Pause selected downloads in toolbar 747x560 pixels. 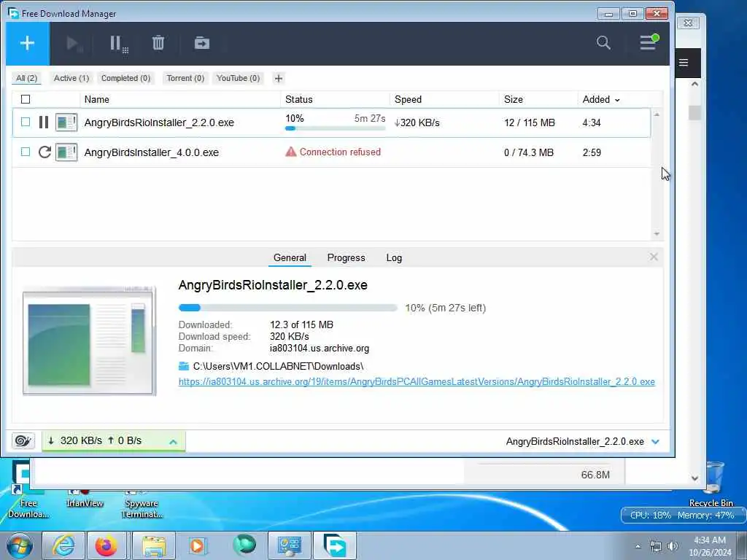pyautogui.click(x=119, y=44)
